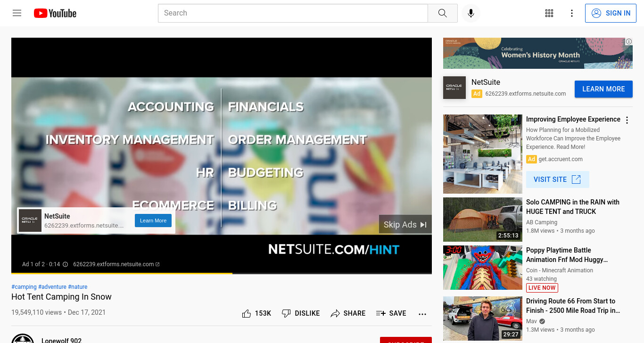Click the sidebar NetSuite advertiser name
Screen dimensions: 644x343
(486, 82)
